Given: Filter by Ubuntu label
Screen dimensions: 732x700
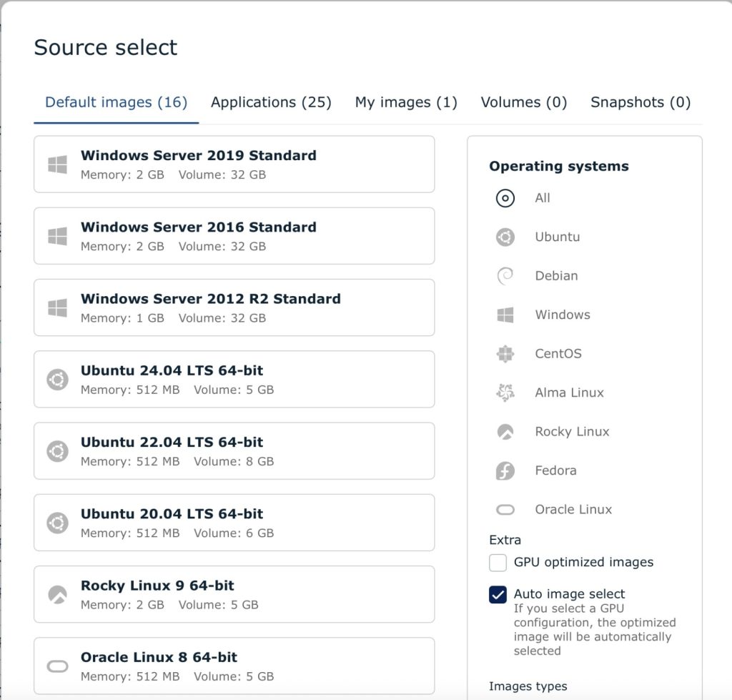Looking at the screenshot, I should point(558,237).
